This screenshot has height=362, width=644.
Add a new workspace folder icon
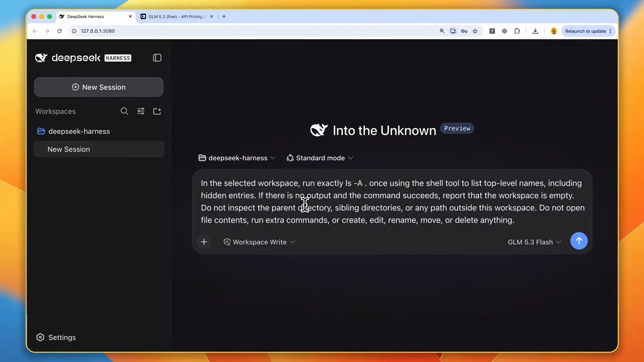[x=157, y=111]
